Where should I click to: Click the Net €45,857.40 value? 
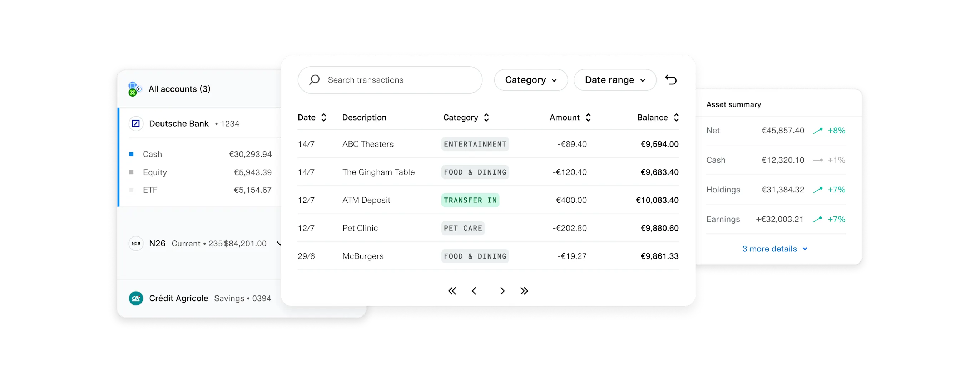point(783,131)
